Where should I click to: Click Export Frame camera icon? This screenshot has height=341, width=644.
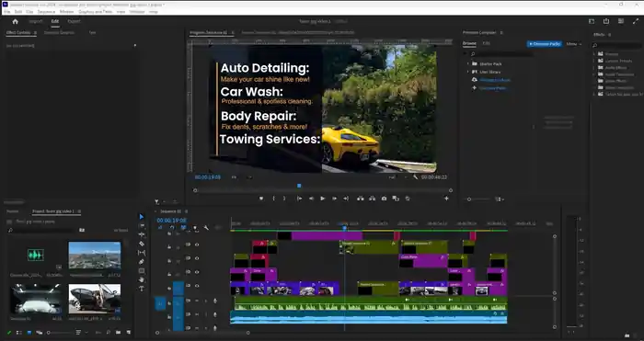point(384,199)
